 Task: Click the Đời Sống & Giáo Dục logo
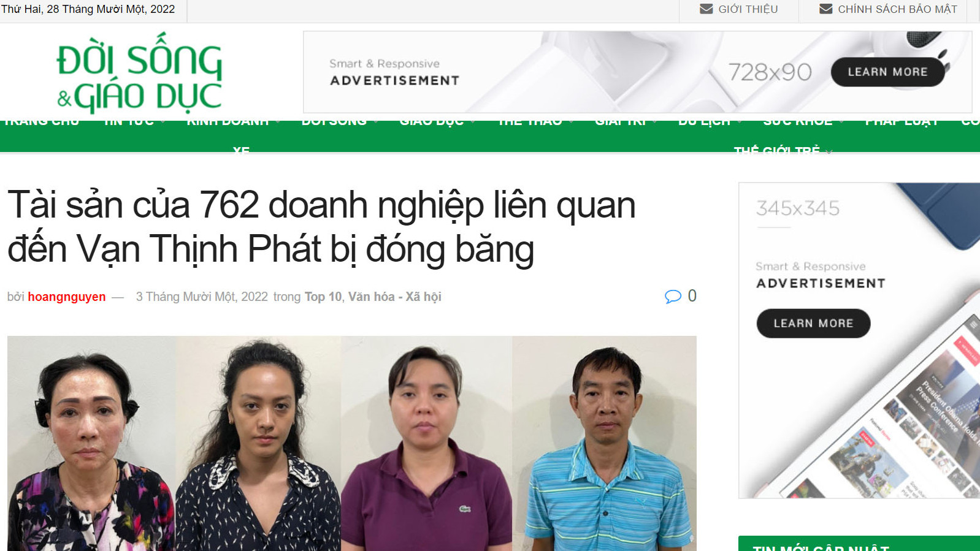click(x=139, y=73)
